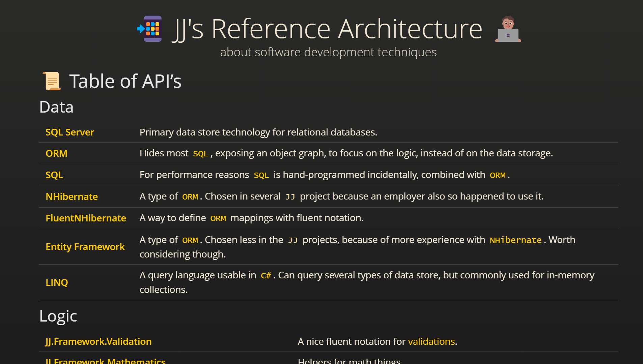Open the JJ.Framework.Validation link
This screenshot has width=643, height=364.
tap(98, 341)
